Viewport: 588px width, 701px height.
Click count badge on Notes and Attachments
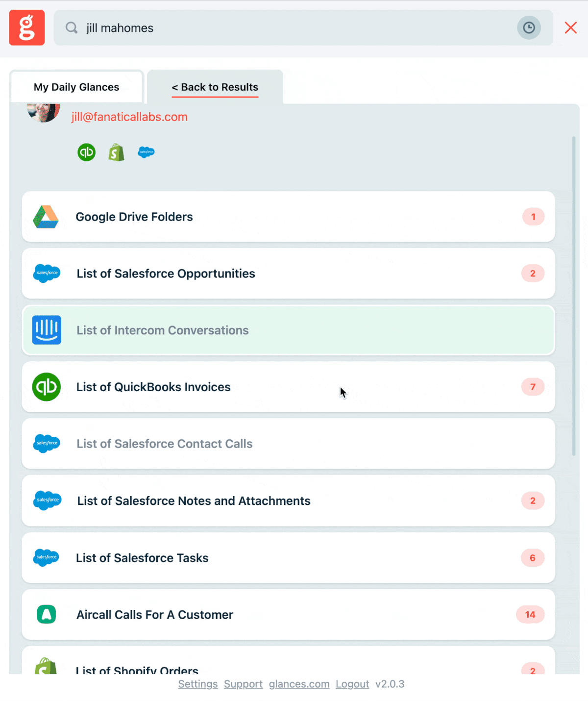coord(533,501)
